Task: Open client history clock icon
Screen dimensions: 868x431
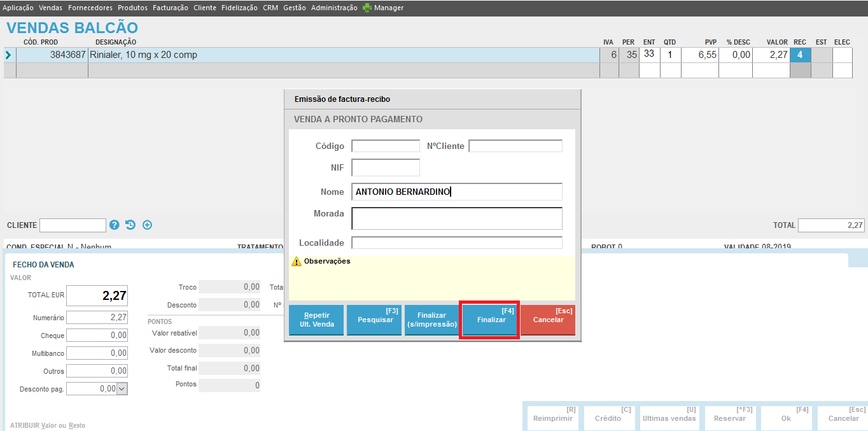Action: 130,225
